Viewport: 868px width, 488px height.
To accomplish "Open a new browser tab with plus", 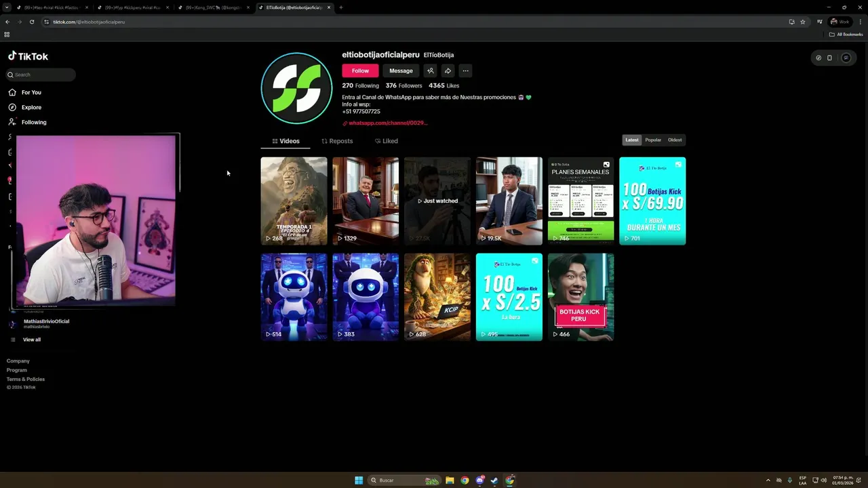I will pos(340,7).
